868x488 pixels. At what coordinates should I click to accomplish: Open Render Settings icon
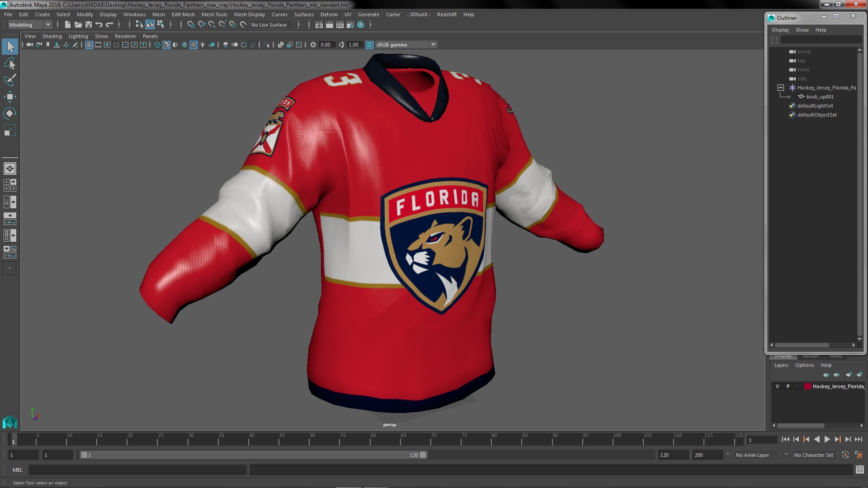click(350, 25)
